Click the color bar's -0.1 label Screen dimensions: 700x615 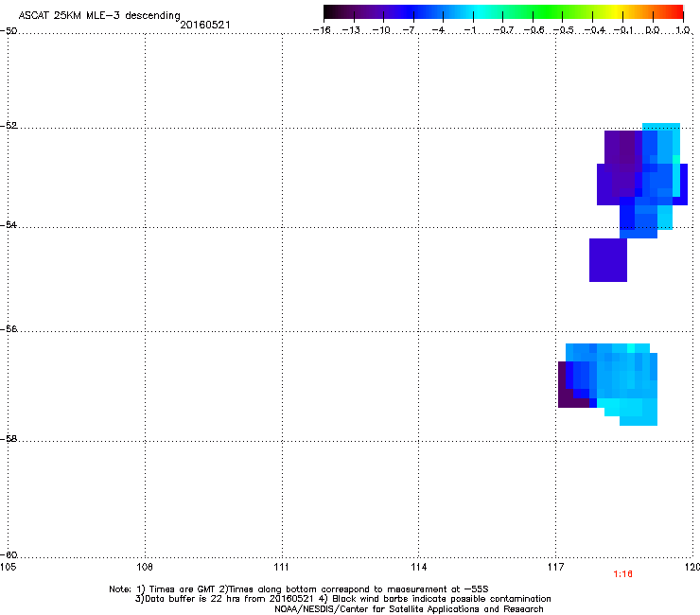(x=623, y=30)
